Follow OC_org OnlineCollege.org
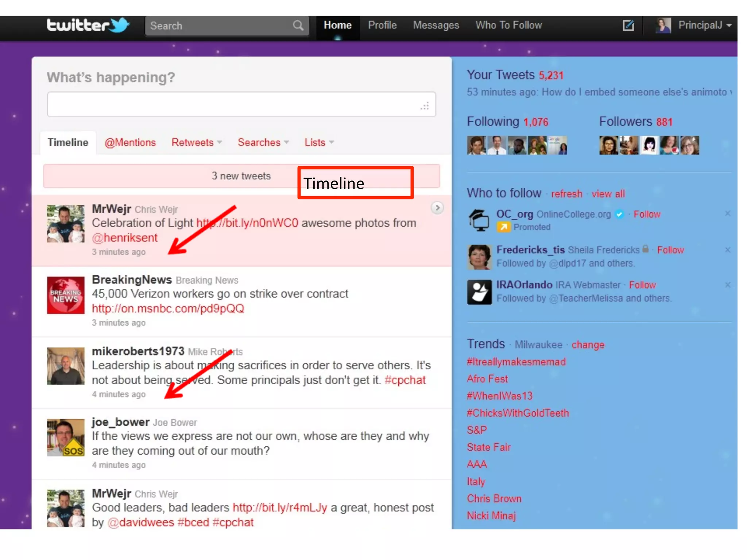Image resolution: width=747 pixels, height=560 pixels. pyautogui.click(x=647, y=214)
